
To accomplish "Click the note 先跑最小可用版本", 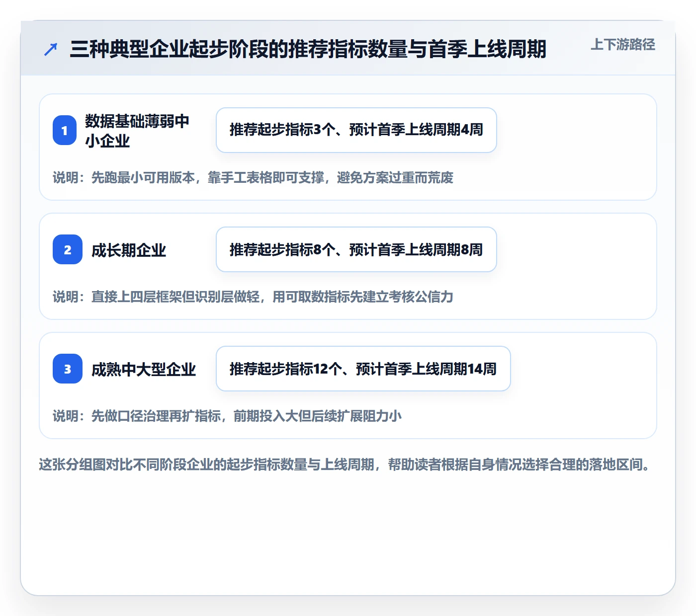I will 253,177.
